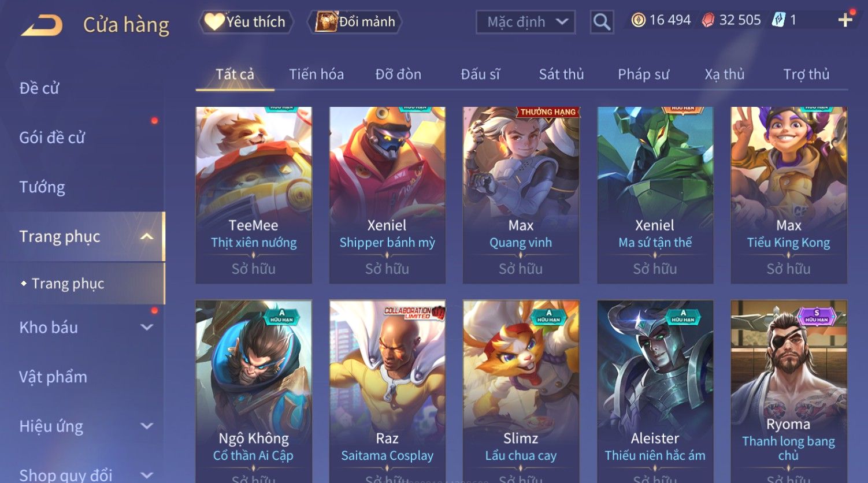
Task: Switch to the Sát thủ tab
Action: click(x=561, y=74)
